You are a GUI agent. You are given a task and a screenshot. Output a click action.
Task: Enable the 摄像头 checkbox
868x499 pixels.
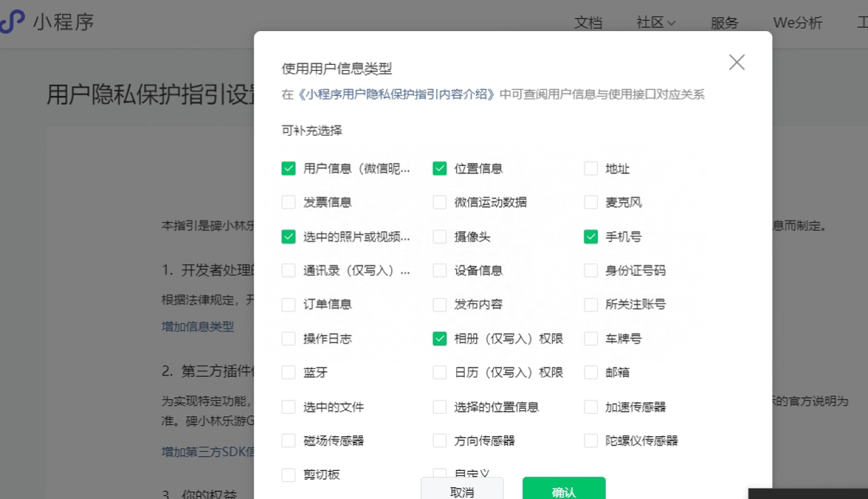pyautogui.click(x=440, y=237)
